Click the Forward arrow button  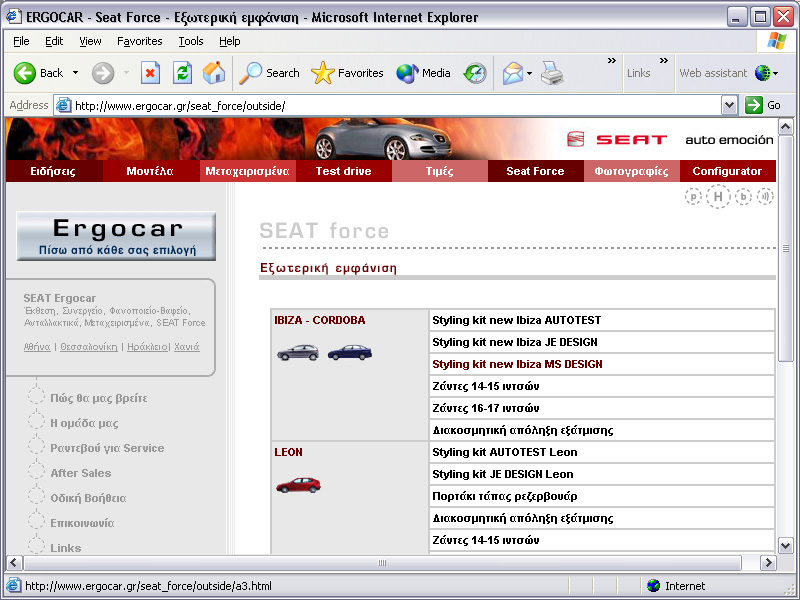pos(103,73)
